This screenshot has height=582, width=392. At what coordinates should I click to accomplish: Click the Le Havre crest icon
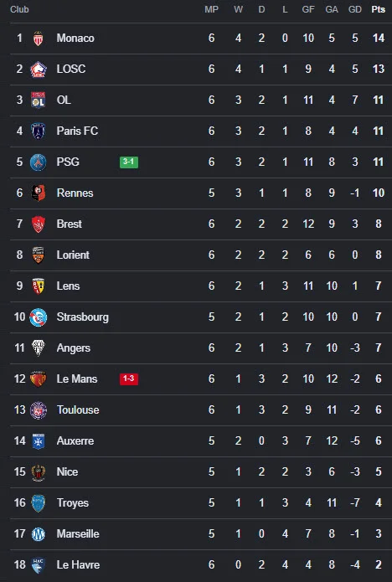39,565
